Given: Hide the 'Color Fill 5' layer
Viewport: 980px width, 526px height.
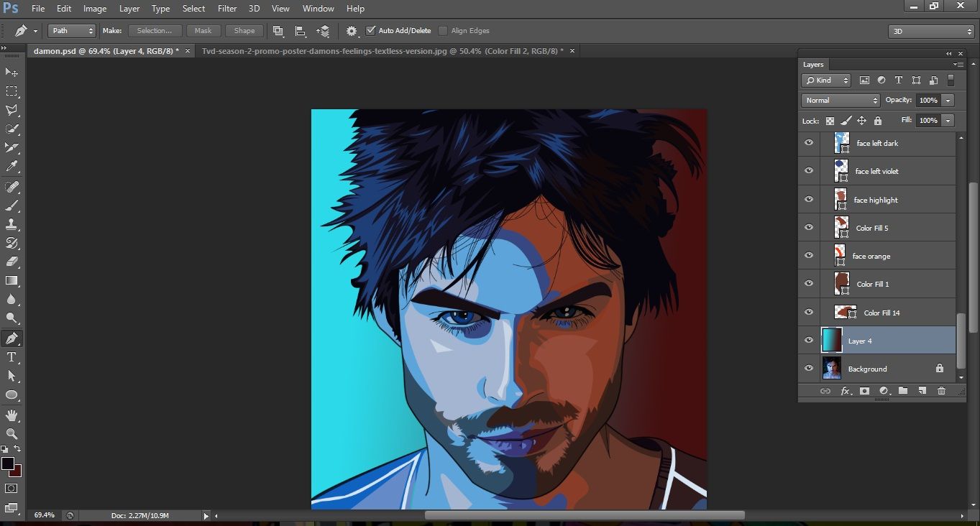Looking at the screenshot, I should point(809,228).
